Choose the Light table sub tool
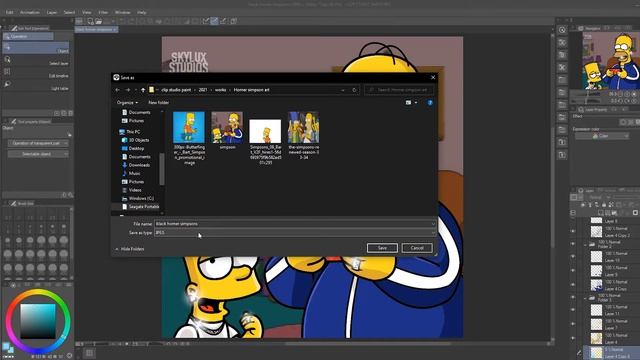640x360 pixels. point(36,85)
